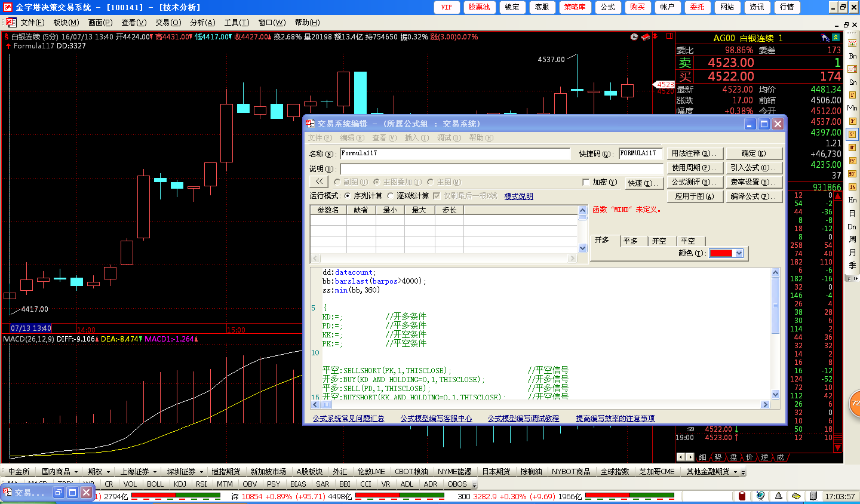Select the 1-minute period icon in the sidebar
Image resolution: width=860 pixels, height=504 pixels.
point(852,95)
